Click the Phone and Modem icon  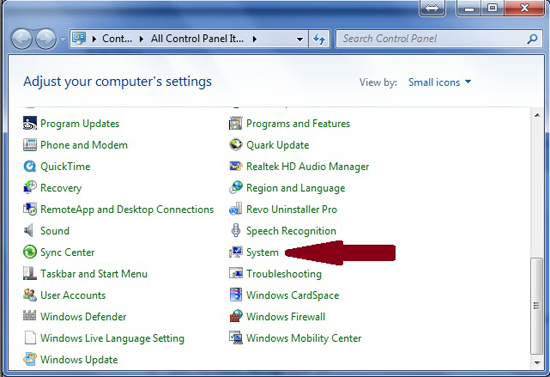tap(30, 145)
